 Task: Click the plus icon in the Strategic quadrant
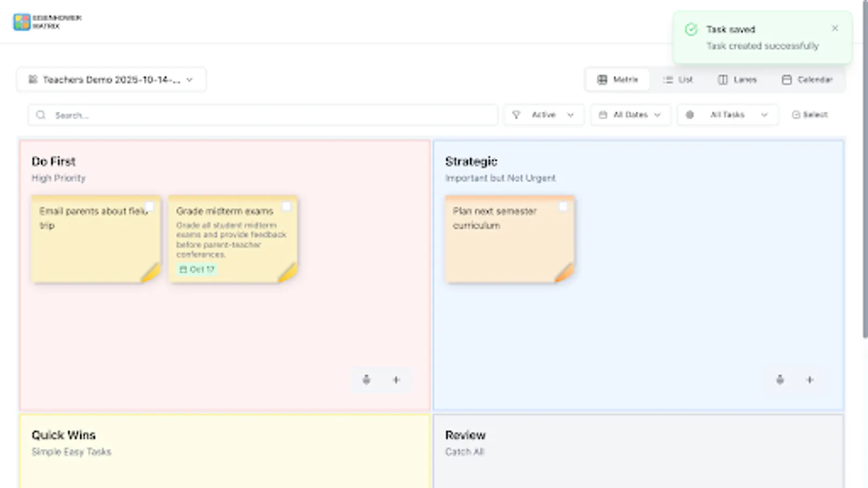[x=809, y=380]
